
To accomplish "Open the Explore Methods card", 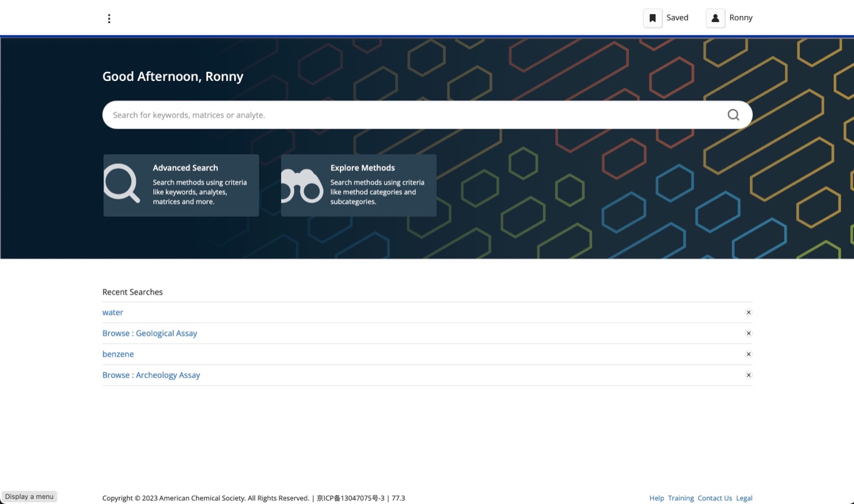I will (x=359, y=185).
